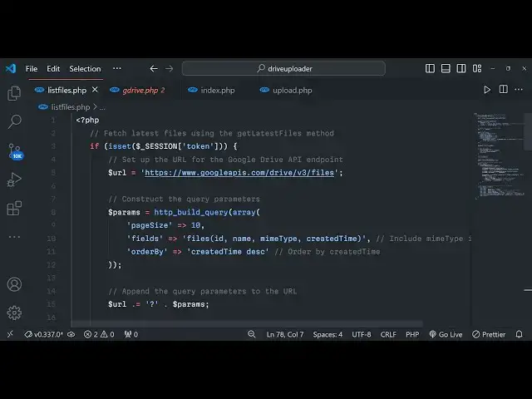The image size is (532, 399).
Task: Go forward with the right arrow
Action: click(x=169, y=68)
